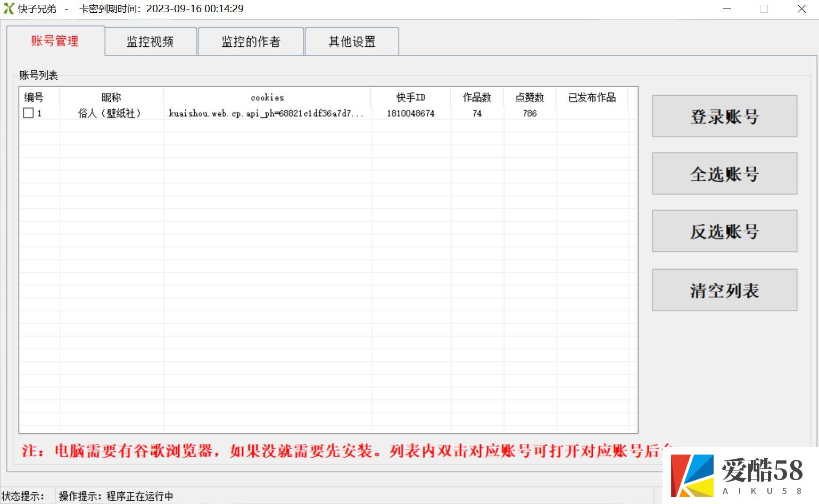Open the 其他设置 tab
The height and width of the screenshot is (504, 819).
coord(352,41)
